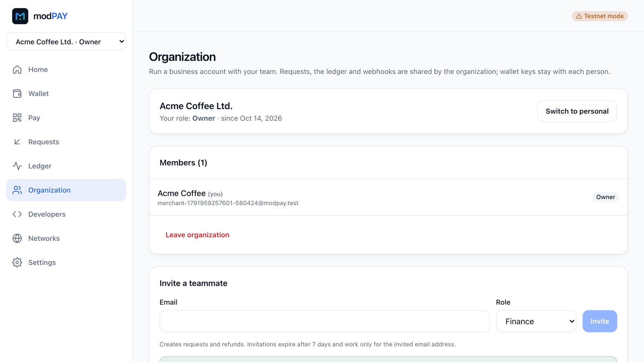Click the modPAY brand name text

pyautogui.click(x=50, y=16)
